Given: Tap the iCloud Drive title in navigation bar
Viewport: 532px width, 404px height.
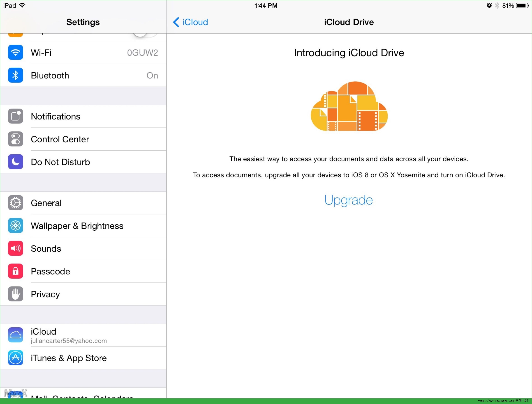Looking at the screenshot, I should pos(349,22).
